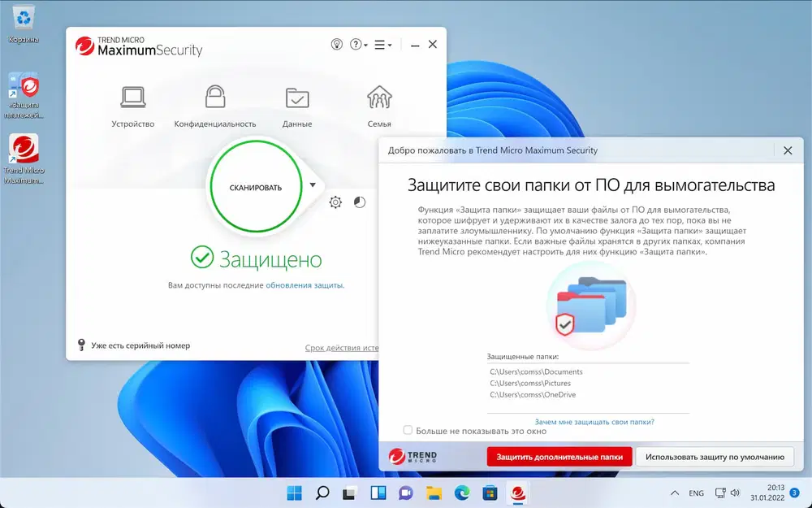Image resolution: width=812 pixels, height=508 pixels.
Task: Open scan settings via gear icon
Action: (x=335, y=202)
